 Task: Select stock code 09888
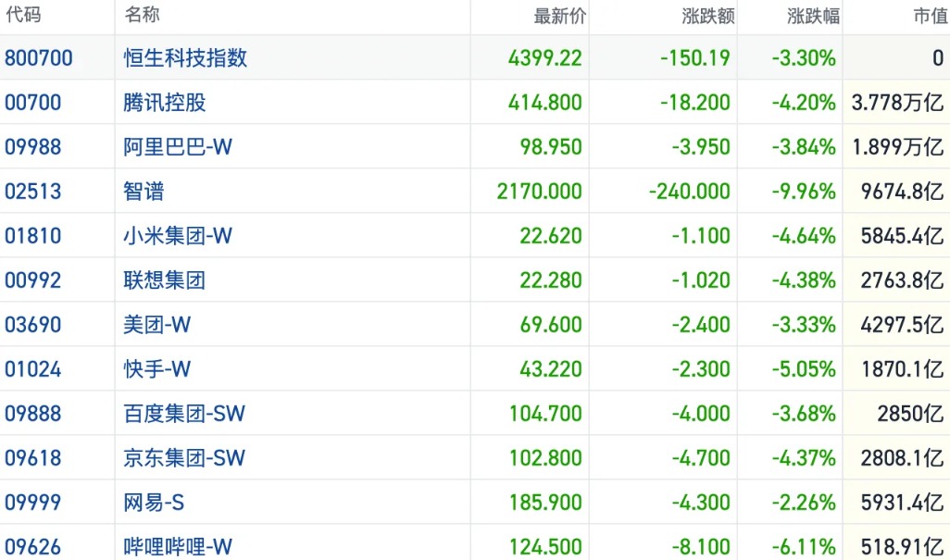(x=32, y=414)
